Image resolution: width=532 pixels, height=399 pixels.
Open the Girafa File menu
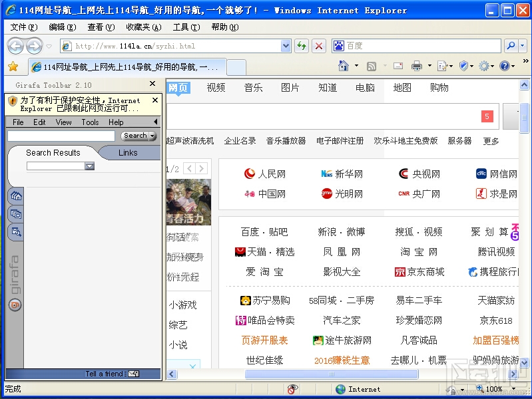(18, 122)
